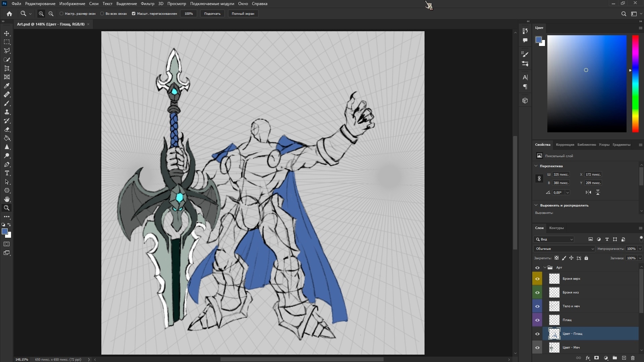Click the 'Подогнать' button
This screenshot has width=644, height=362.
(x=212, y=14)
